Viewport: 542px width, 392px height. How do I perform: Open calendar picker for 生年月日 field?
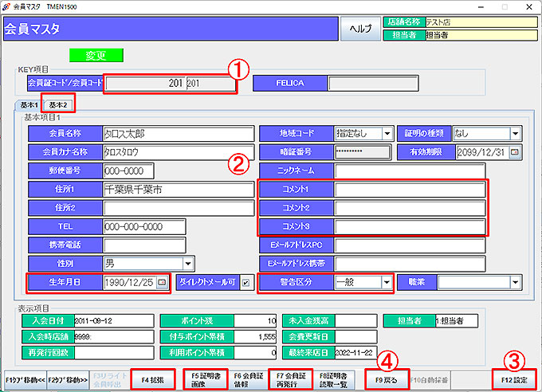[163, 282]
